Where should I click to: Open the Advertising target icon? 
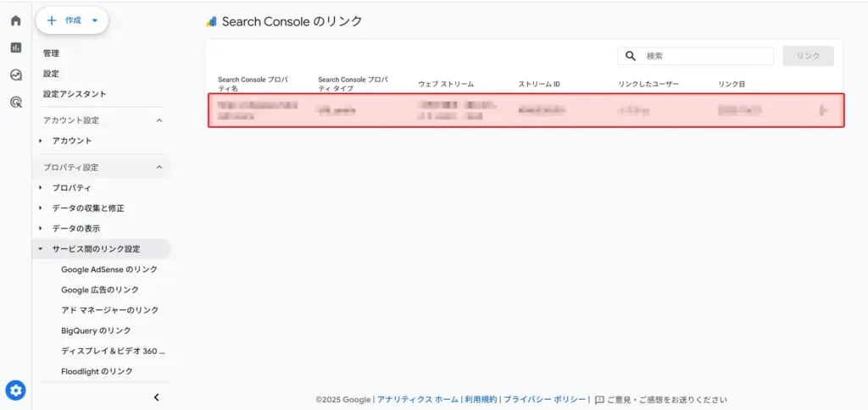click(15, 102)
